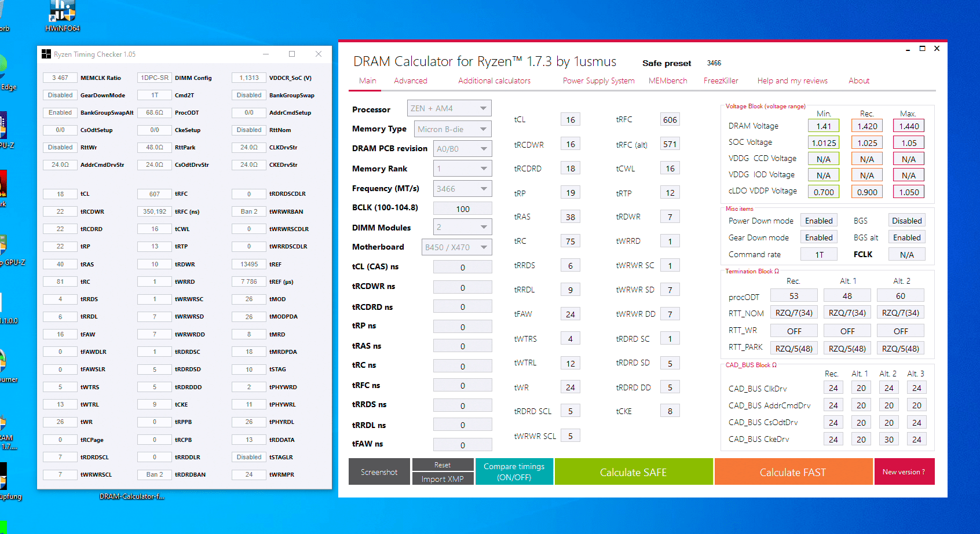The height and width of the screenshot is (534, 980).
Task: Expand the Memory Rank dropdown
Action: click(x=462, y=169)
